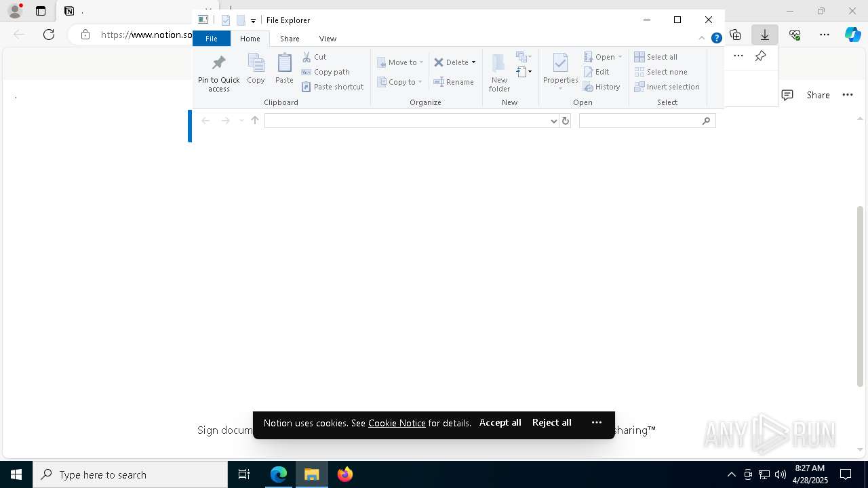Click Pin to Quick access icon
The height and width of the screenshot is (488, 868).
(218, 73)
